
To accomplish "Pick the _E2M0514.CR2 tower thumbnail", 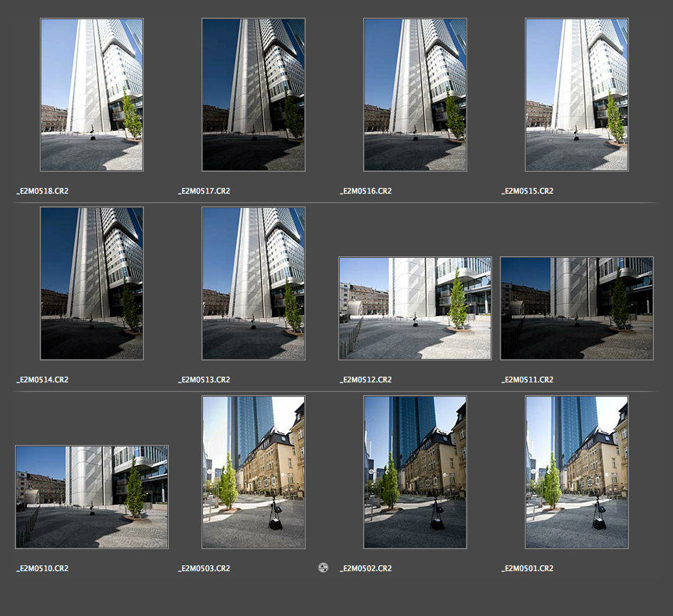I will (92, 283).
